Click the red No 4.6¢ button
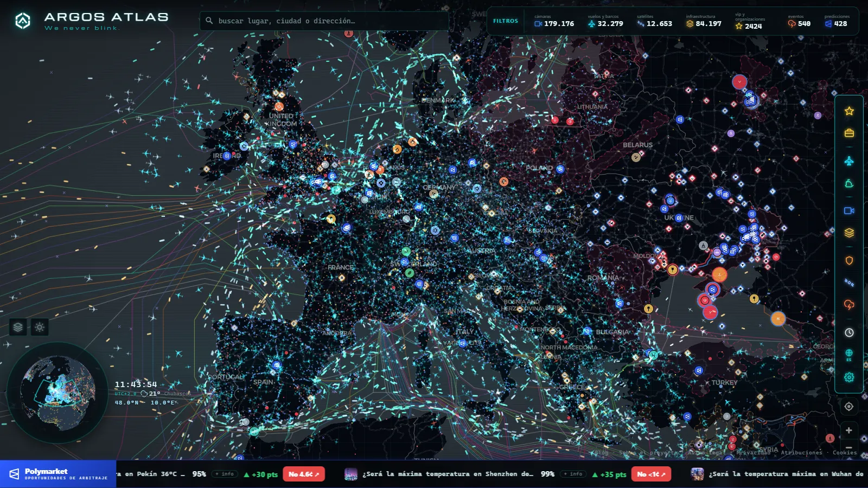Viewport: 868px width, 488px height. pos(304,474)
